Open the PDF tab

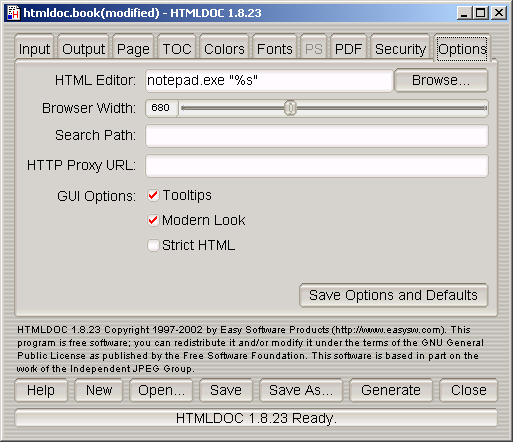pyautogui.click(x=348, y=48)
